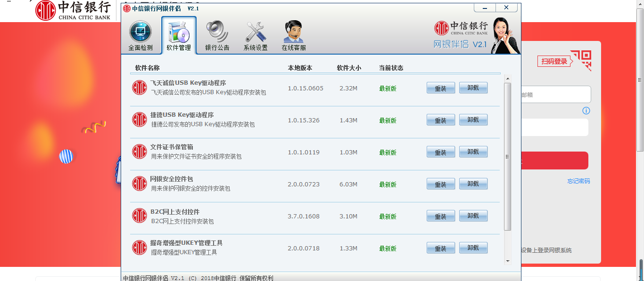Viewport: 644px width, 281px height.
Task: Click the 软件大小 column header
Action: [x=349, y=68]
